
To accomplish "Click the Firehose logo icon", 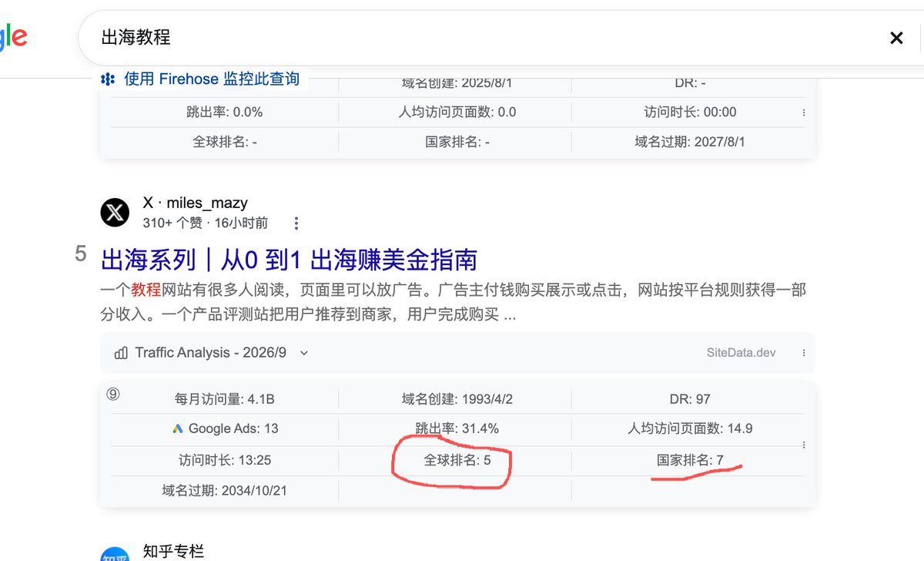I will (x=108, y=79).
